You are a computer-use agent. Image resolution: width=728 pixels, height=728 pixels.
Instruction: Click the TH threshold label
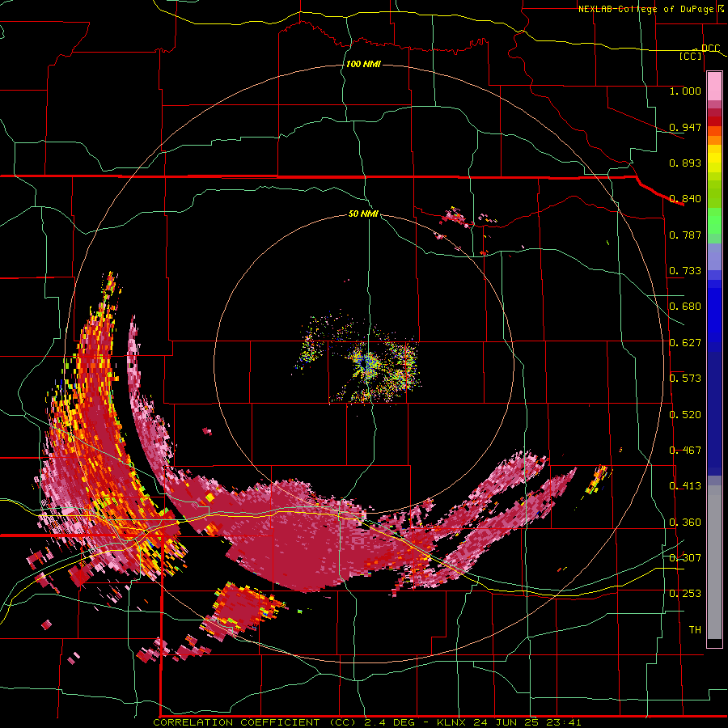tap(695, 629)
